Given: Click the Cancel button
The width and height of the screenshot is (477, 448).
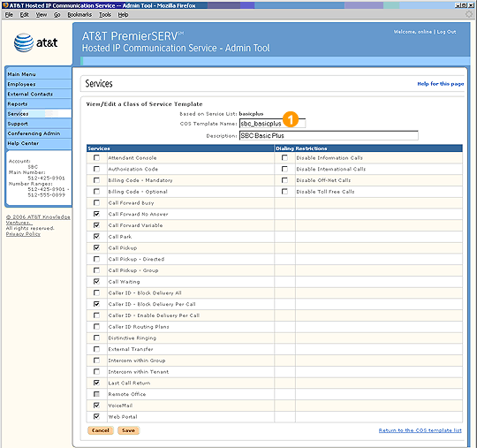Looking at the screenshot, I should (x=101, y=430).
